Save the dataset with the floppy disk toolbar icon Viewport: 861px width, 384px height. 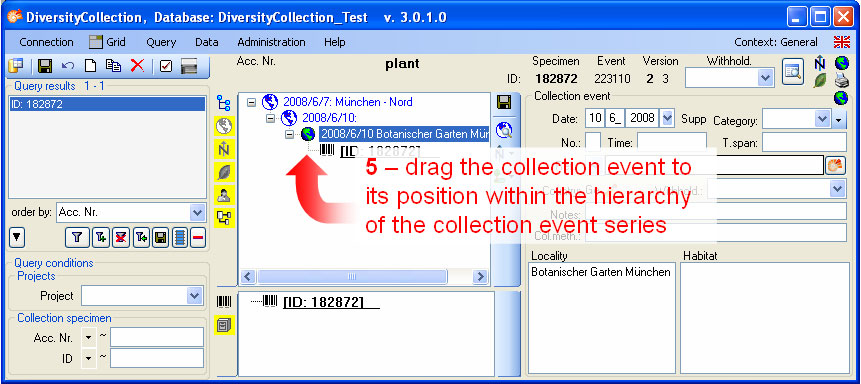tap(45, 66)
